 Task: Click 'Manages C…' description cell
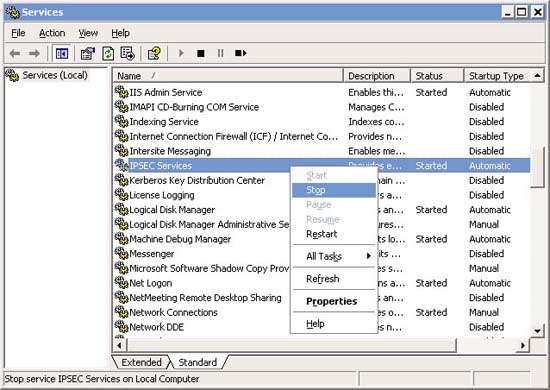click(376, 107)
